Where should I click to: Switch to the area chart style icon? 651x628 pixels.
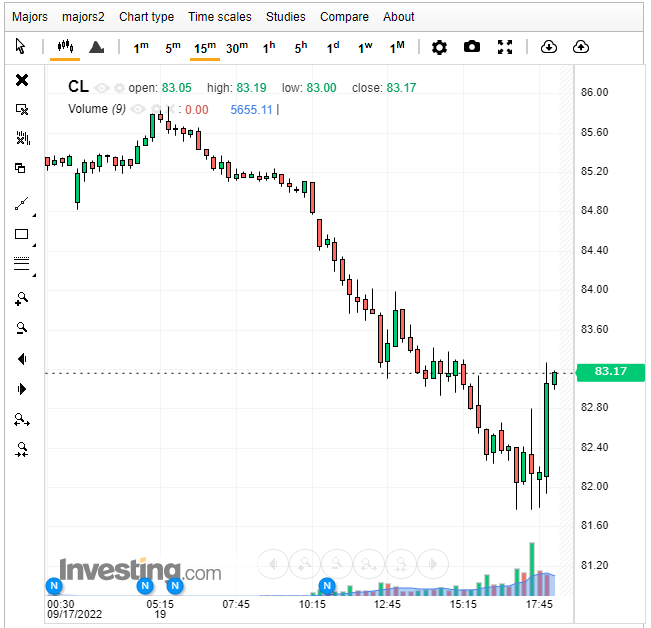click(x=96, y=47)
